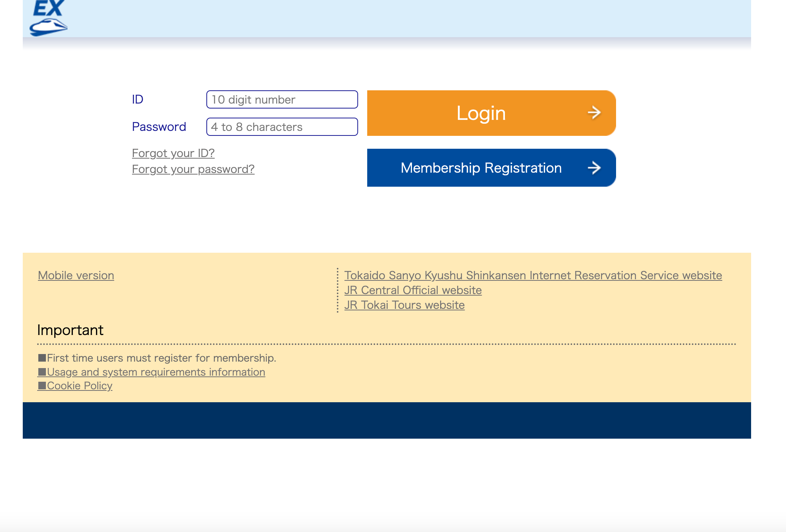
Task: Click the Important heading
Action: pyautogui.click(x=70, y=330)
